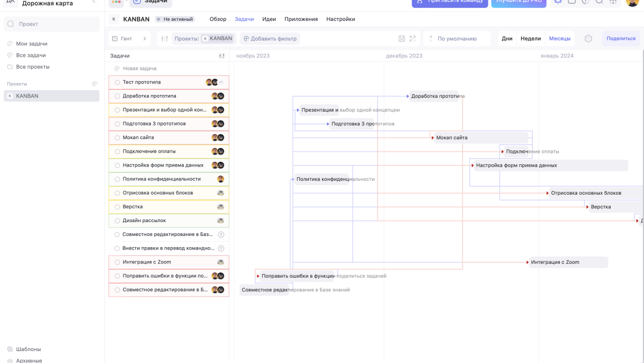Screen dimensions: 644x363
Task: Open the 'По умолчанию' sorting dropdown
Action: point(457,39)
